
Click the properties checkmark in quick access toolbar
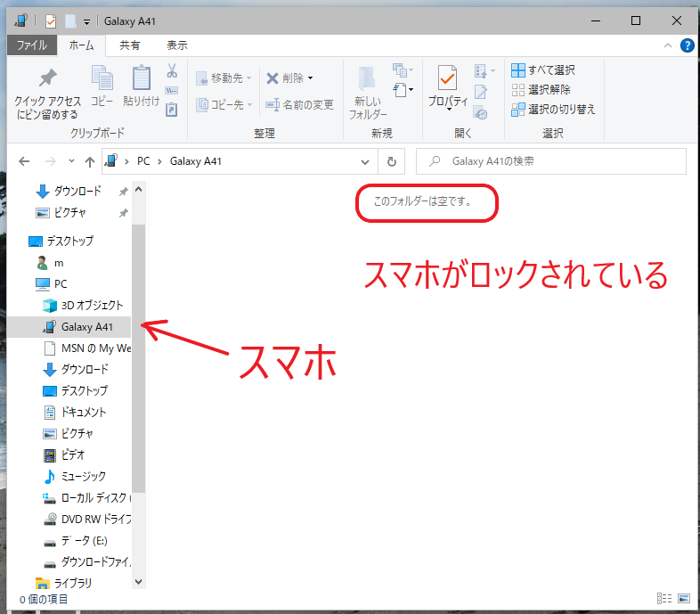point(51,21)
